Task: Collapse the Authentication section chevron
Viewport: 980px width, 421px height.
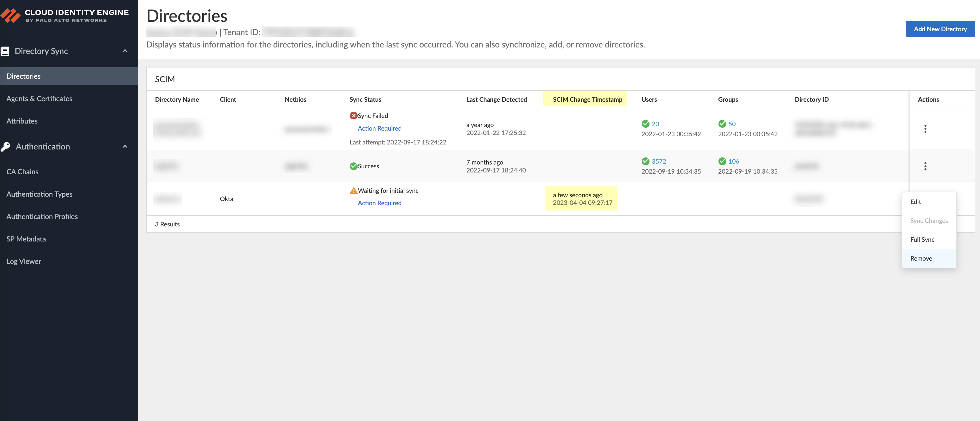Action: 125,147
